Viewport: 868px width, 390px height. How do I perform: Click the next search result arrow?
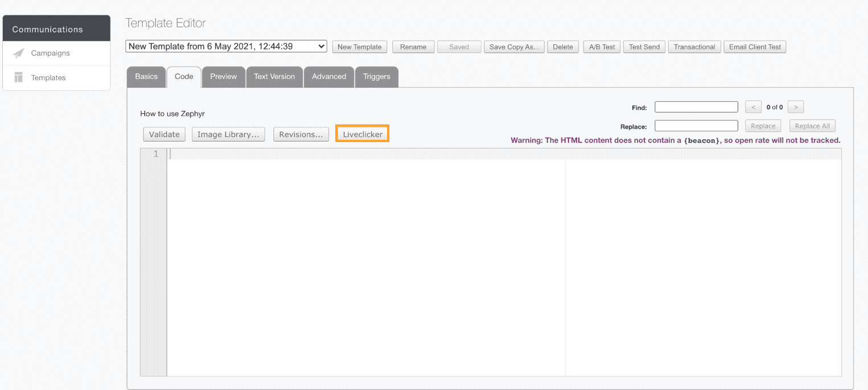tap(795, 106)
